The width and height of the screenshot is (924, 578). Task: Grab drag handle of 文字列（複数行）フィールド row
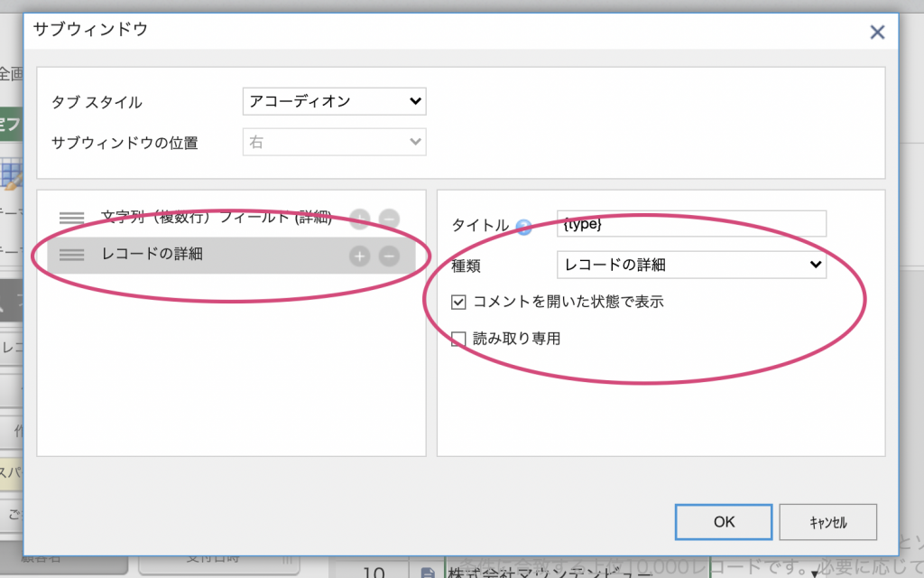point(71,219)
